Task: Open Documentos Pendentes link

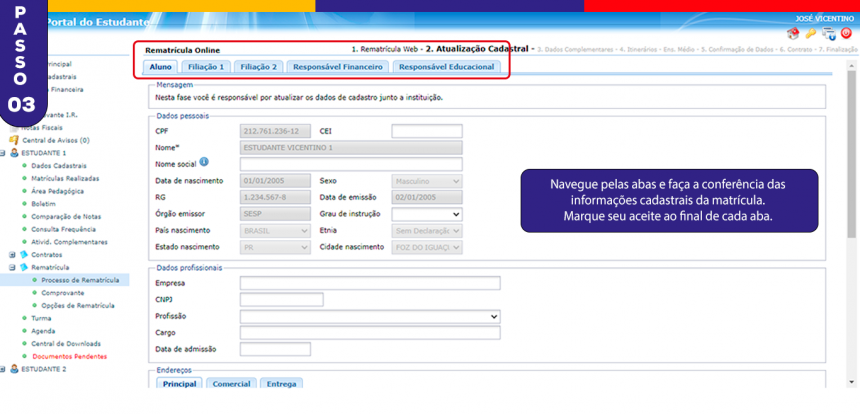Action: click(70, 356)
